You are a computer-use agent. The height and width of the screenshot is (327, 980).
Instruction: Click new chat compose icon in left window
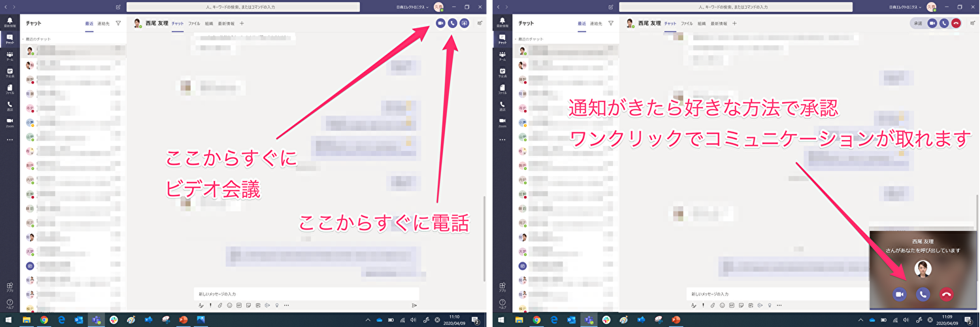tap(118, 7)
